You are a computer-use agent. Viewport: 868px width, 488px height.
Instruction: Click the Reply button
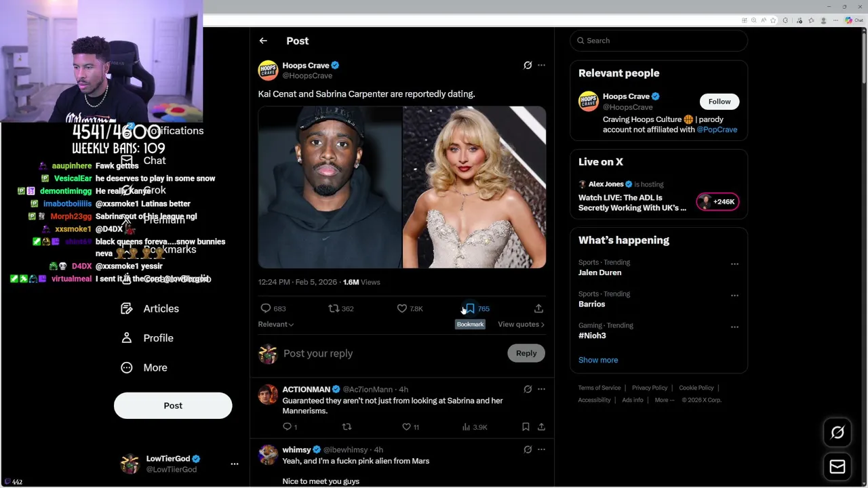click(526, 353)
